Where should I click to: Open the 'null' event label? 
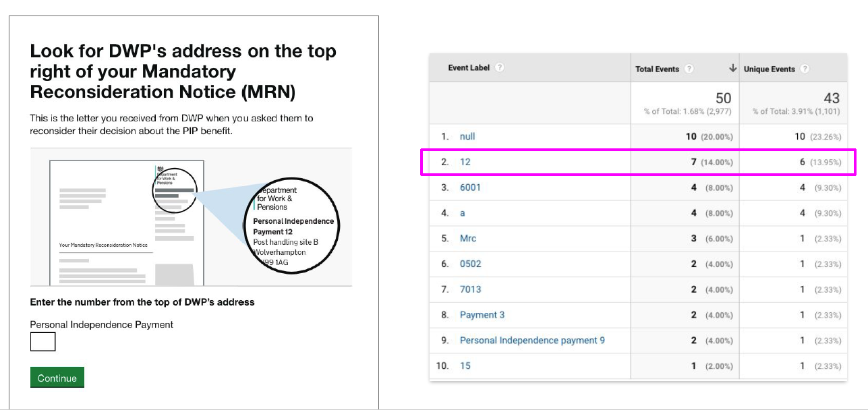[x=467, y=136]
